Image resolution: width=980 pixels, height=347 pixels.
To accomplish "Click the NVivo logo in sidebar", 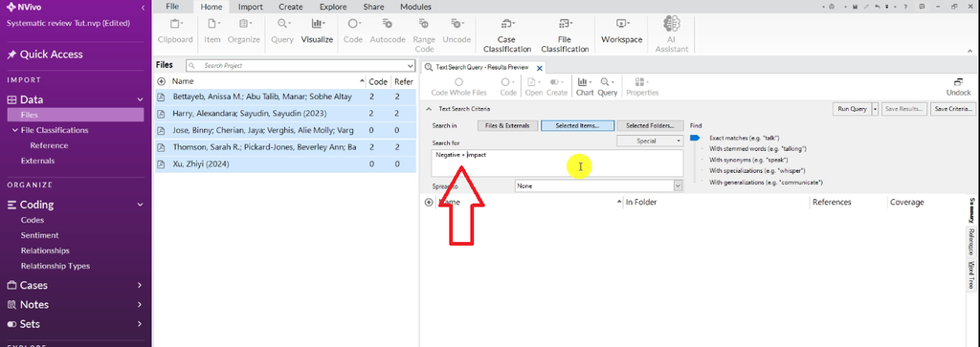I will tap(11, 8).
